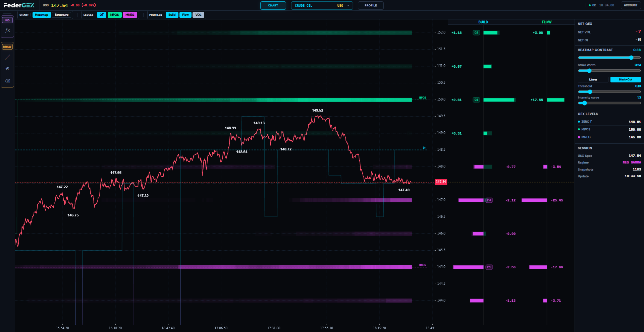Toggle the Structure chart mode
644x332 pixels.
[x=62, y=15]
